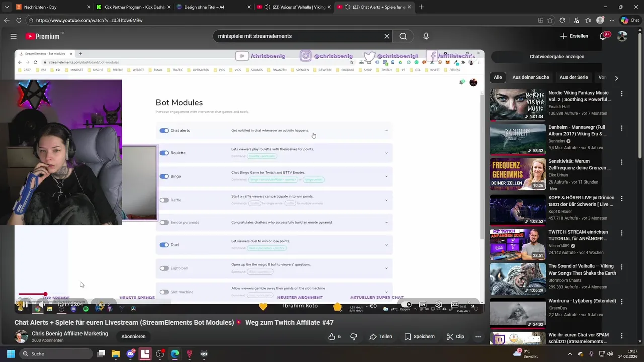This screenshot has height=362, width=644.
Task: Expand the Bingo module row
Action: [386, 176]
